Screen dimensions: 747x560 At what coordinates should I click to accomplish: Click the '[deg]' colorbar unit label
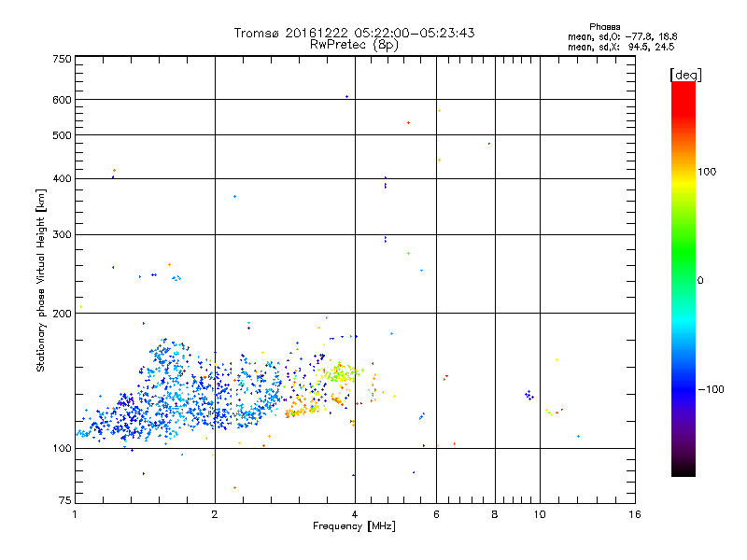(685, 75)
